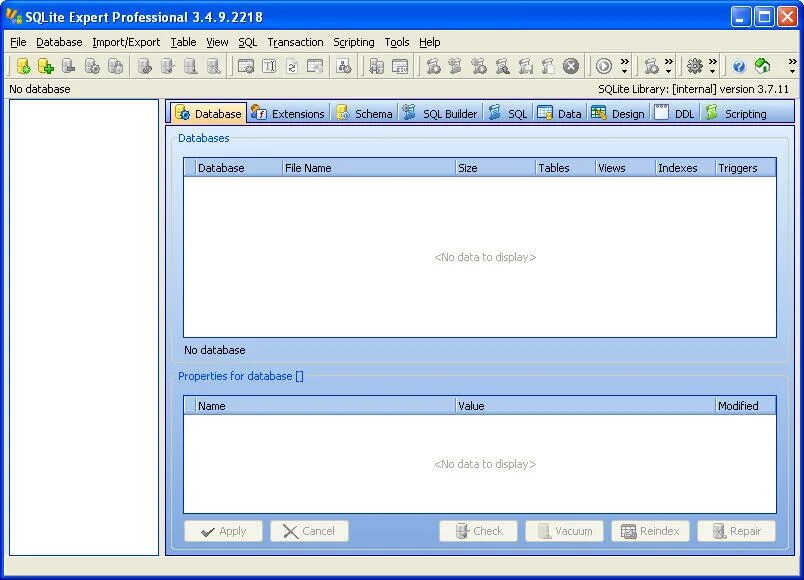Click the Value column header in properties grid
804x580 pixels.
pos(585,406)
